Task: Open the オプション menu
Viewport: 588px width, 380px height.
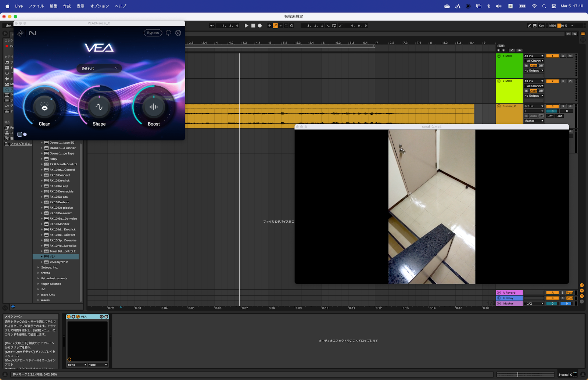Action: tap(100, 6)
